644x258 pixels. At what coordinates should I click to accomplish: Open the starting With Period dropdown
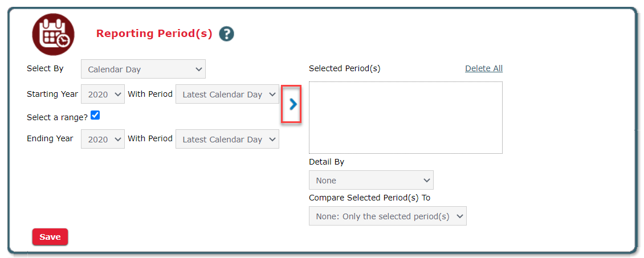(x=227, y=95)
